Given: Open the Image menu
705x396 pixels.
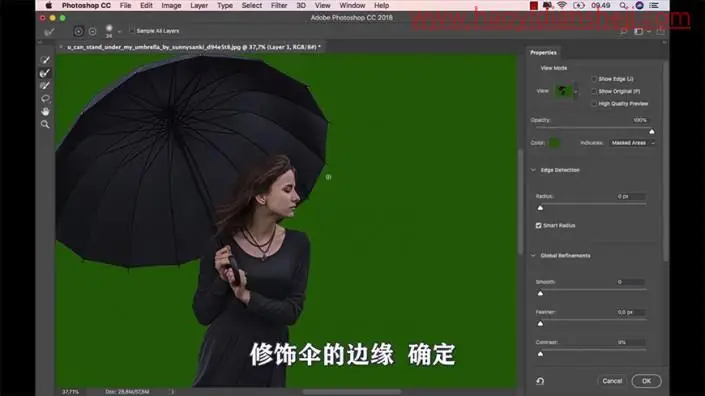Looking at the screenshot, I should coord(171,5).
